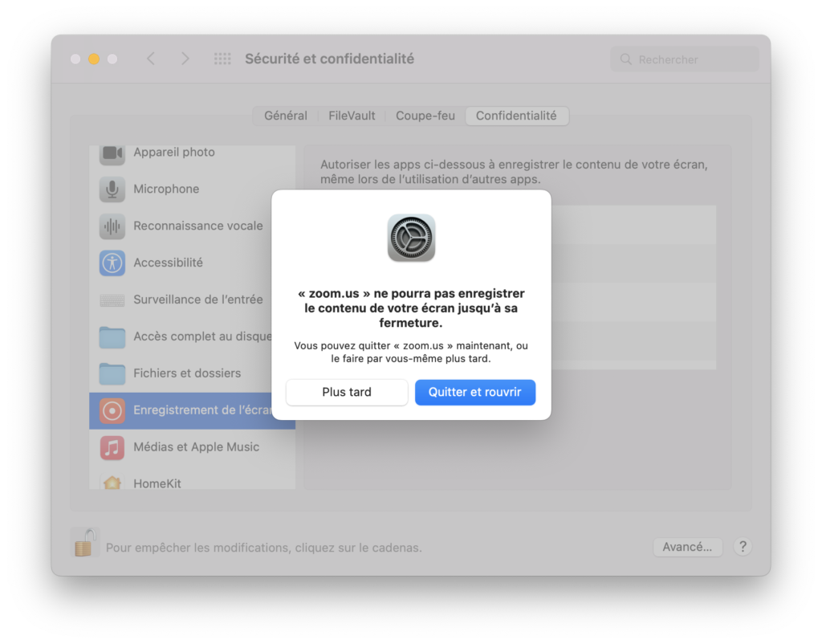Click the HomeKit label

[157, 483]
